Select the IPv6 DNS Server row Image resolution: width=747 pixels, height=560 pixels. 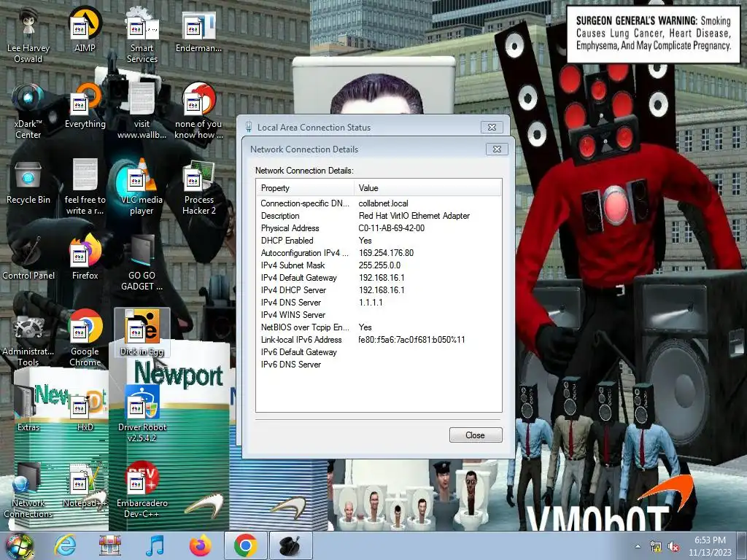[x=379, y=365]
